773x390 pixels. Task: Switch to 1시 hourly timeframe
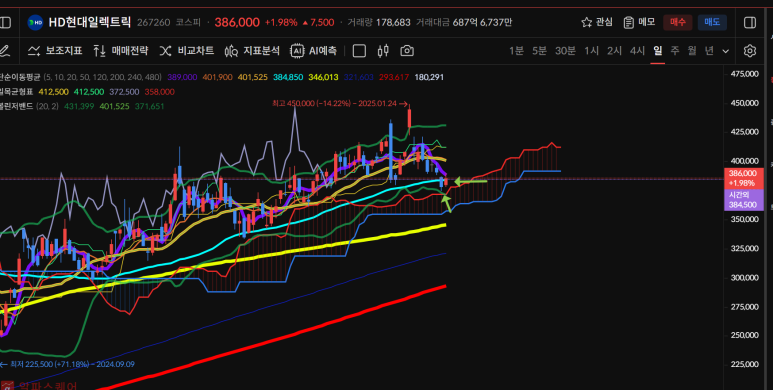592,51
